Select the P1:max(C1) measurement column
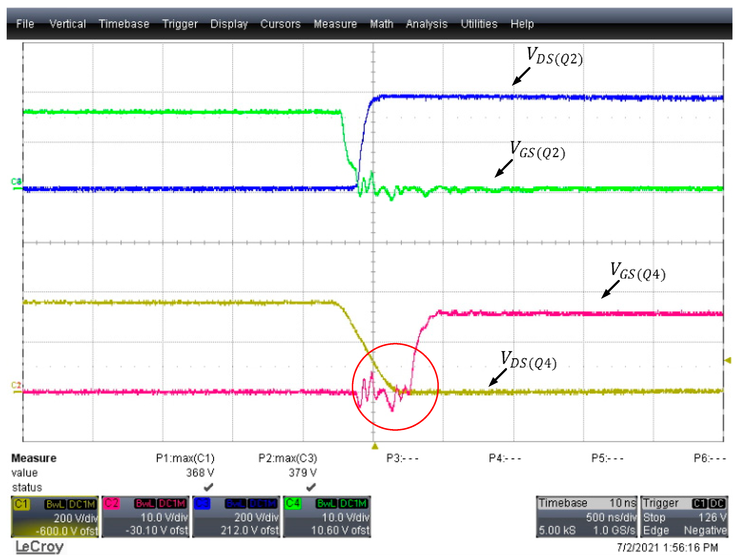The height and width of the screenshot is (560, 737). click(185, 459)
